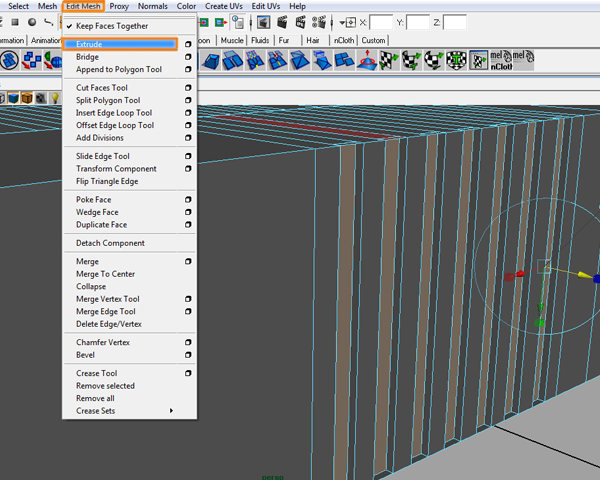Select Merge To Center
600x480 pixels.
(105, 274)
